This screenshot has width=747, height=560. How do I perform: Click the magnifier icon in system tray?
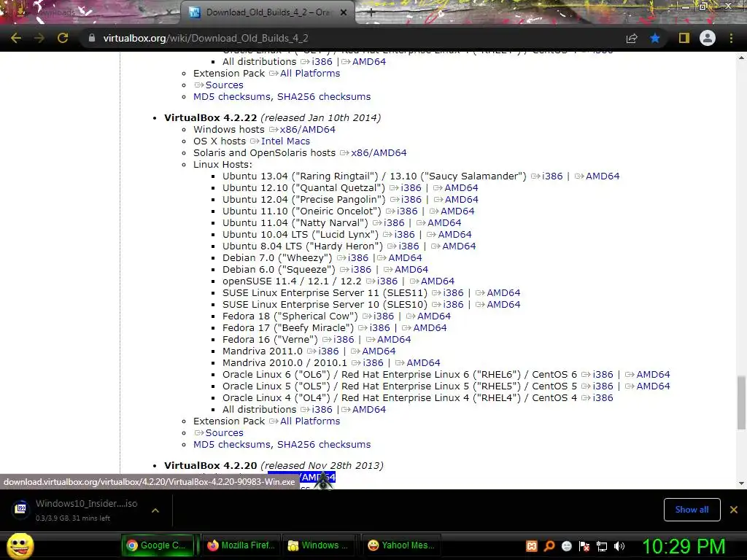[x=549, y=546]
